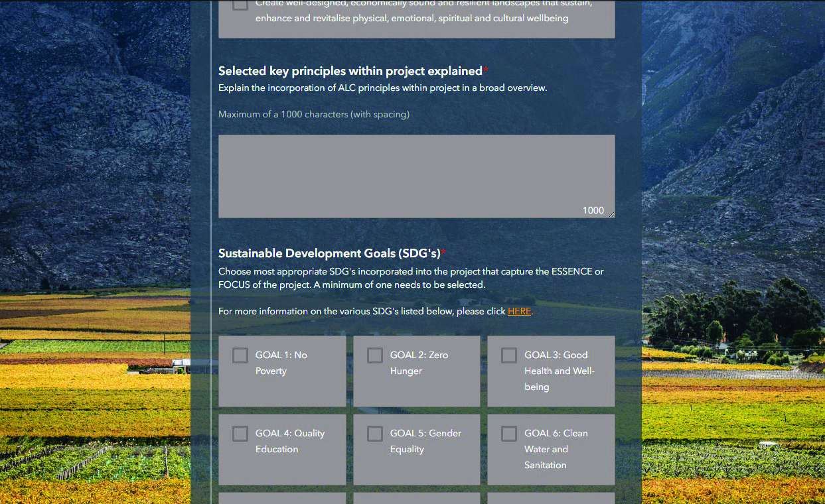Click the 'No Poverty' label text
825x504 pixels.
tap(281, 363)
